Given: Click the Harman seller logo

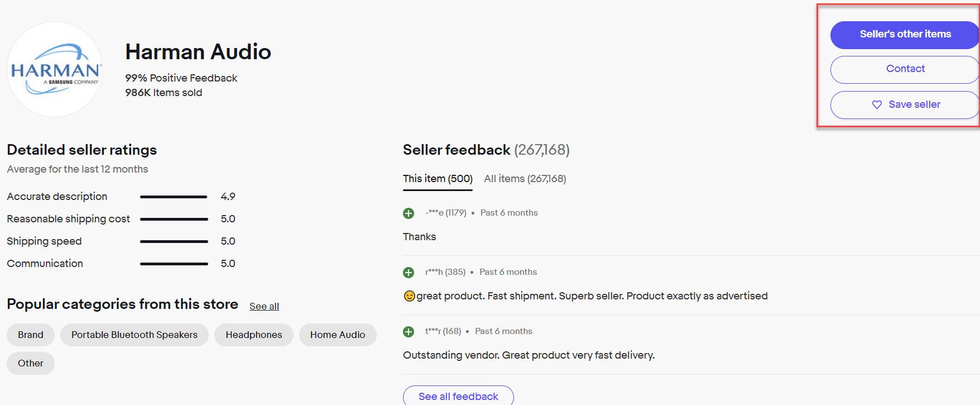Looking at the screenshot, I should pos(55,69).
